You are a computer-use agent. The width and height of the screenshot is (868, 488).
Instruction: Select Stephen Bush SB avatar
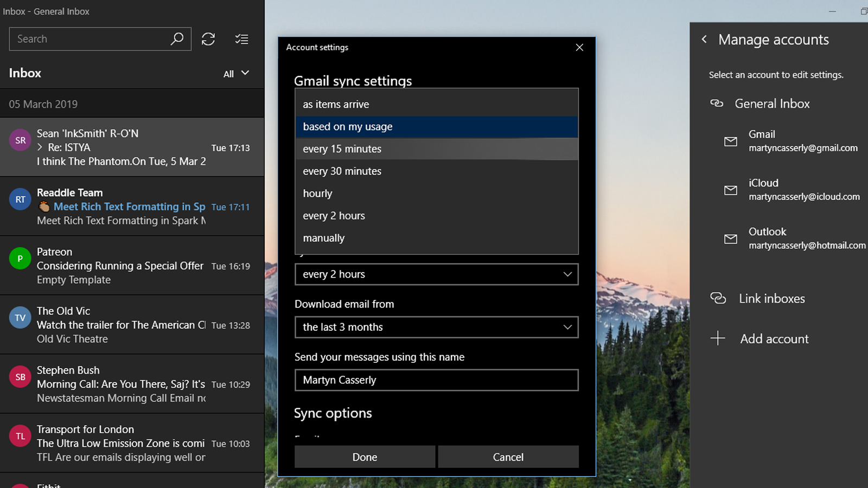click(x=20, y=377)
